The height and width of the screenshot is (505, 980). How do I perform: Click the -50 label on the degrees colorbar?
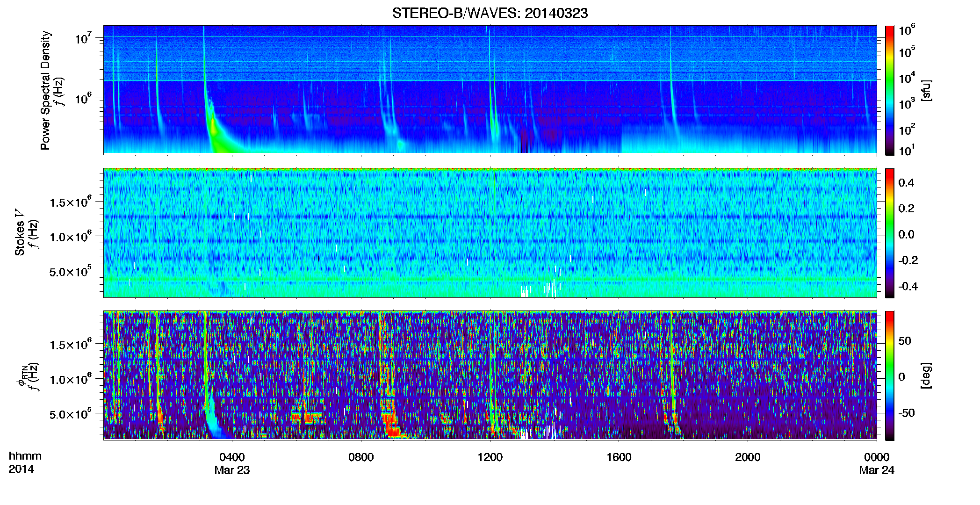(x=907, y=413)
